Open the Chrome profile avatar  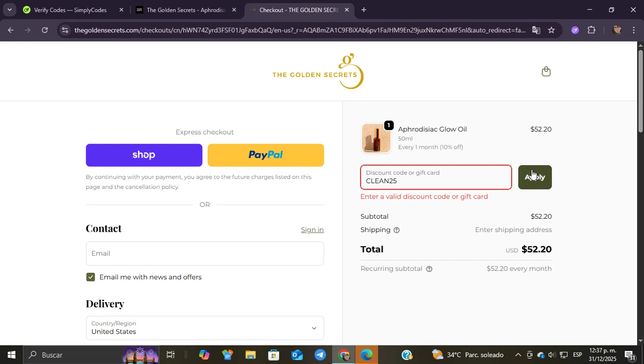point(617,30)
